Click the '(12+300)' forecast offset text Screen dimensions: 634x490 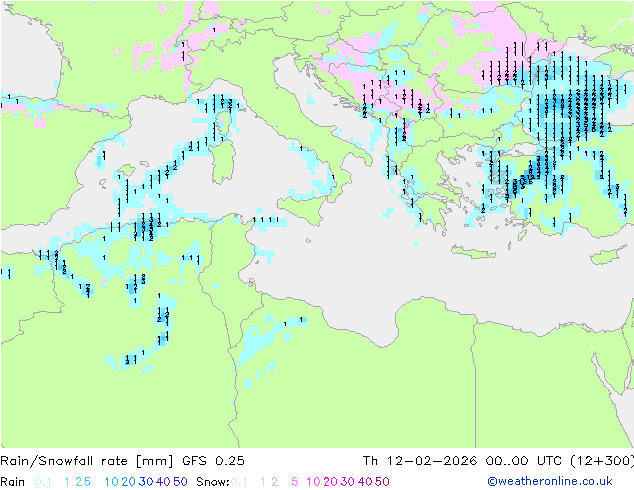(602, 461)
